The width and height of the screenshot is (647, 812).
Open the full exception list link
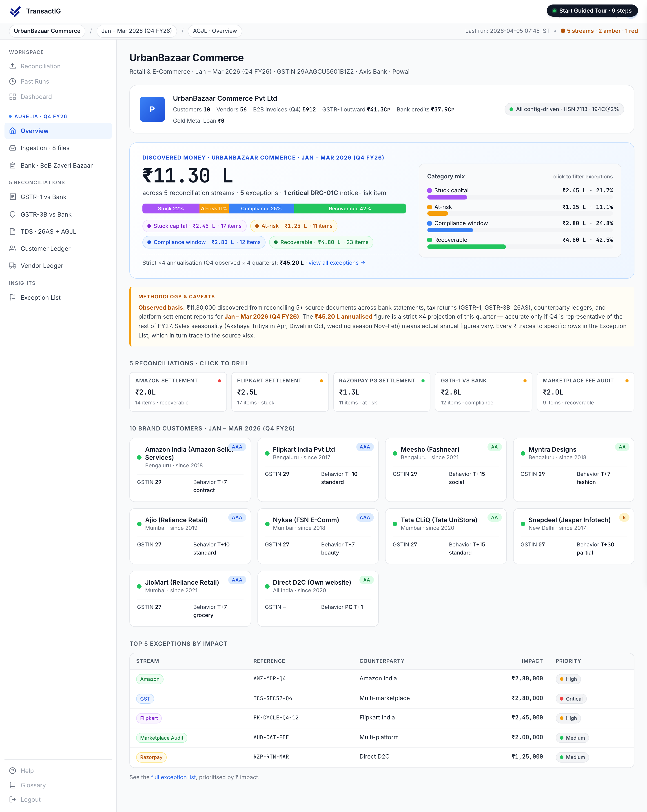tap(173, 777)
